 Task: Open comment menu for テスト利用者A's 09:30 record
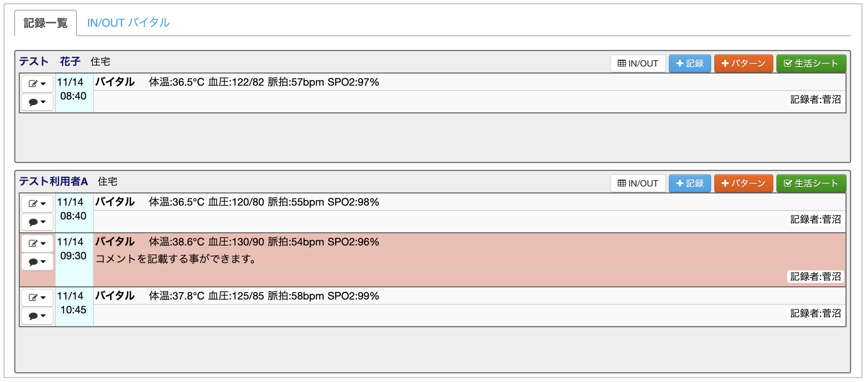(37, 261)
